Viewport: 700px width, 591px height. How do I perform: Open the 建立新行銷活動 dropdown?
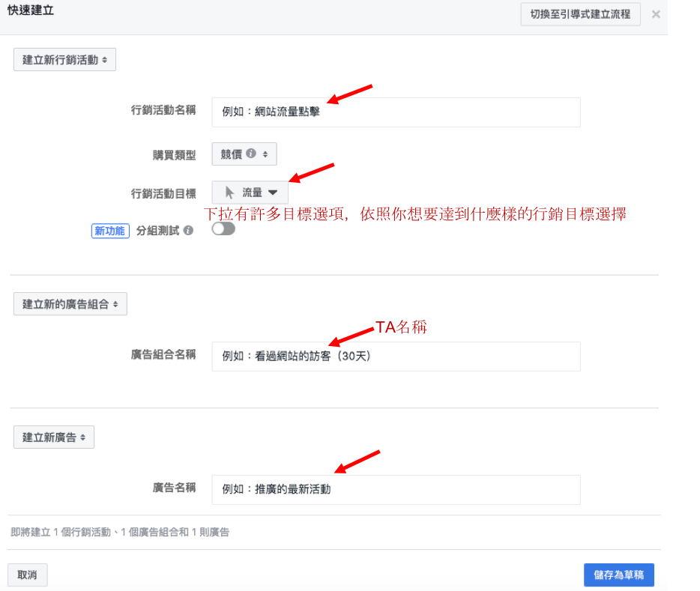point(65,60)
